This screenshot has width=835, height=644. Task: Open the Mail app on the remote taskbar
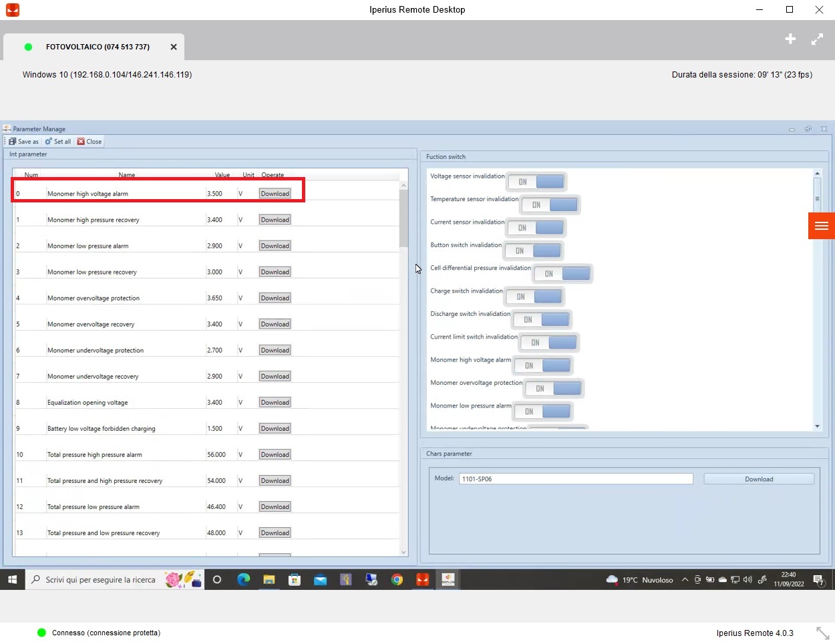pos(320,580)
